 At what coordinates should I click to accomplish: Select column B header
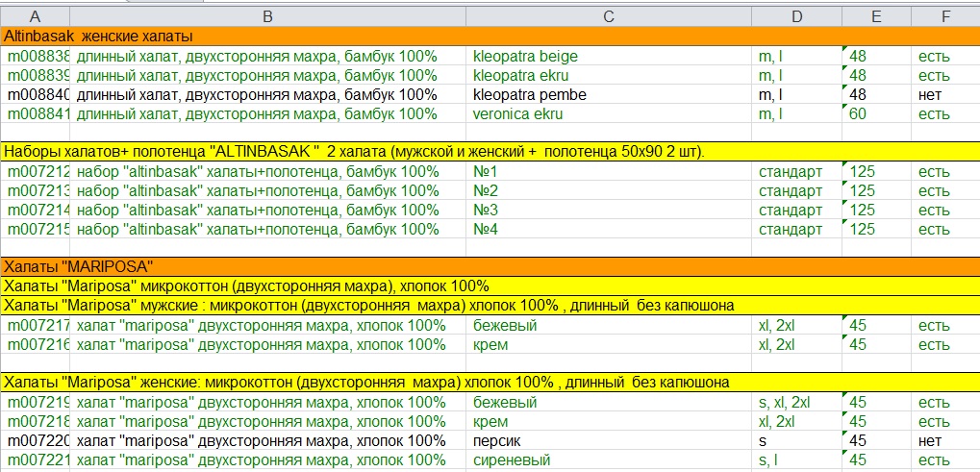(267, 17)
